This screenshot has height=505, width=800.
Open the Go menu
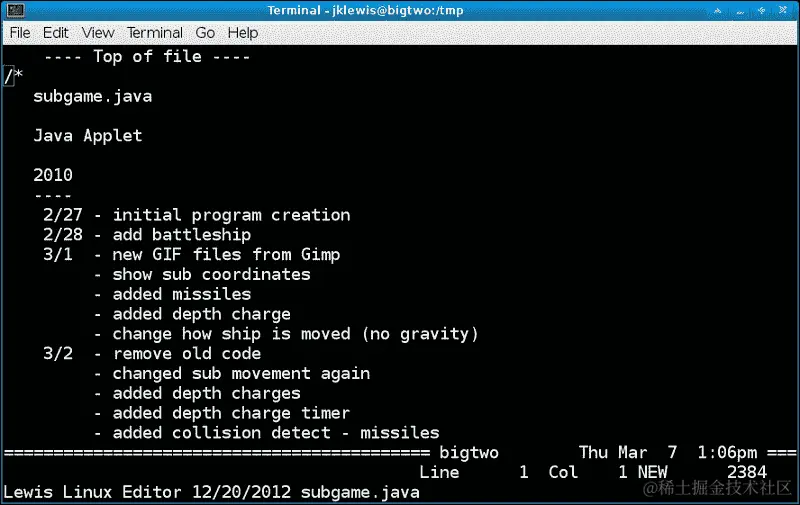pyautogui.click(x=205, y=33)
